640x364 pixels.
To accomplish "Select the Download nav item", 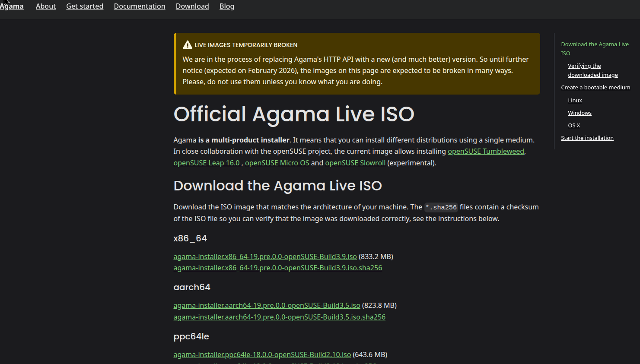I will pos(192,6).
